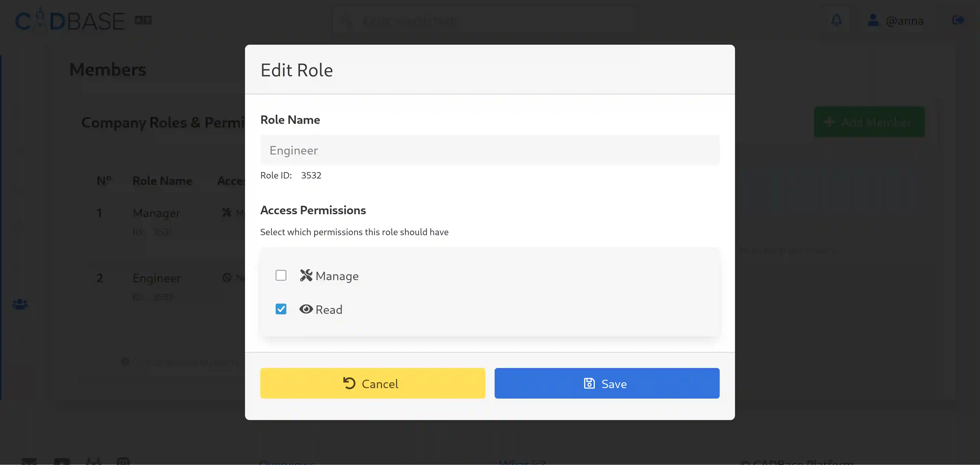980x465 pixels.
Task: Click the Members page heading
Action: [x=108, y=70]
